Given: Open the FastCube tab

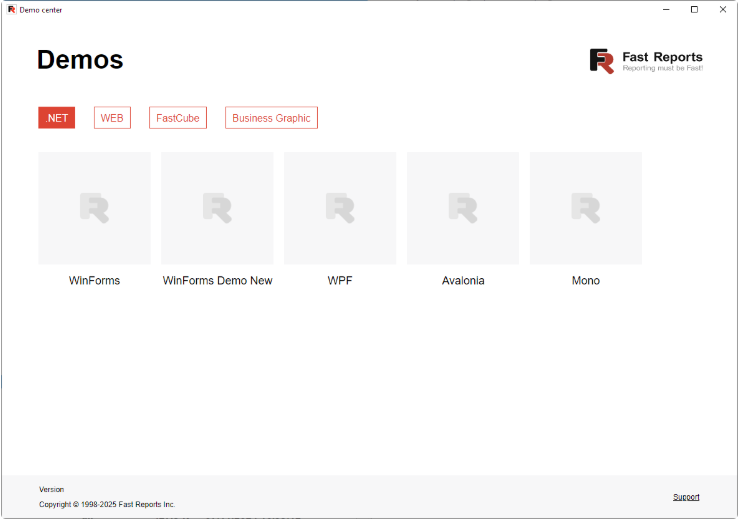Looking at the screenshot, I should (178, 118).
